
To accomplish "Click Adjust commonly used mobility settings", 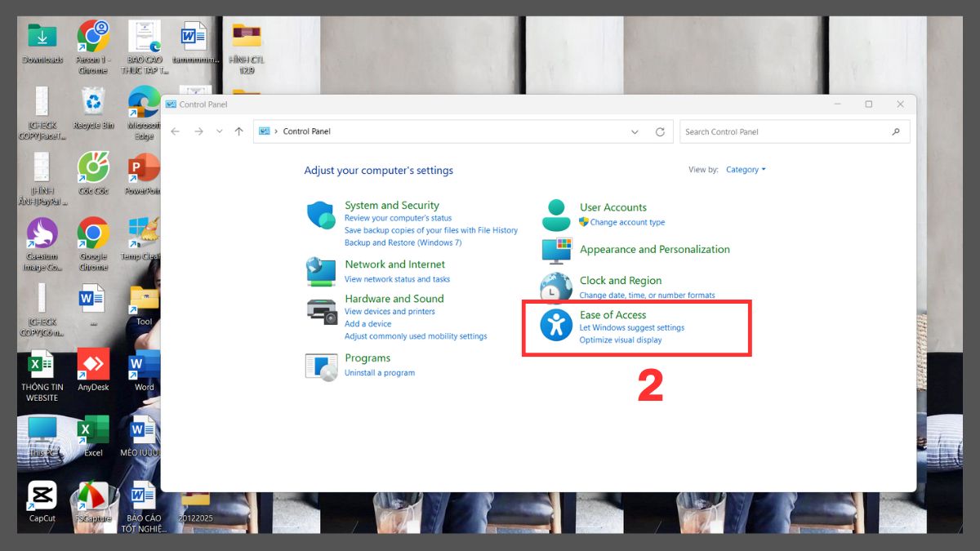I will click(x=416, y=335).
